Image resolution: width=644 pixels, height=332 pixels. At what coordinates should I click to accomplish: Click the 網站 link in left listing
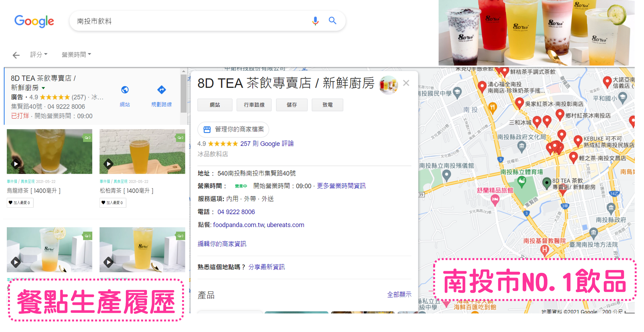click(x=125, y=105)
